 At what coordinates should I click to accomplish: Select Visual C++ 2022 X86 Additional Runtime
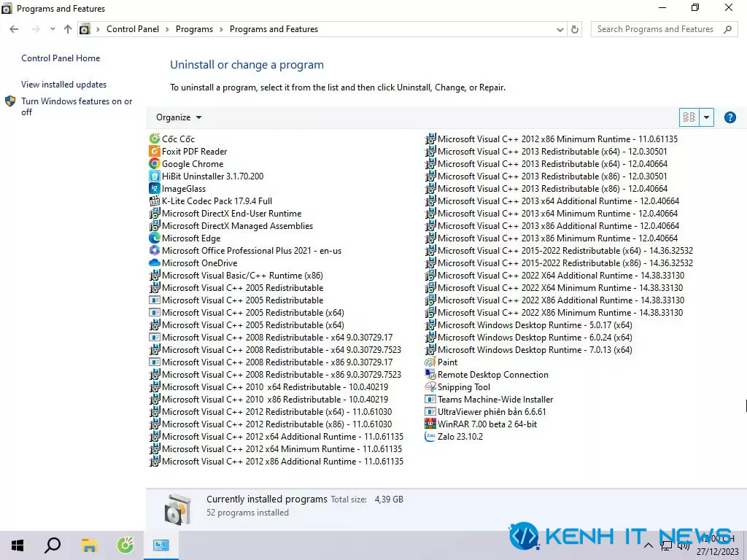[x=555, y=300]
